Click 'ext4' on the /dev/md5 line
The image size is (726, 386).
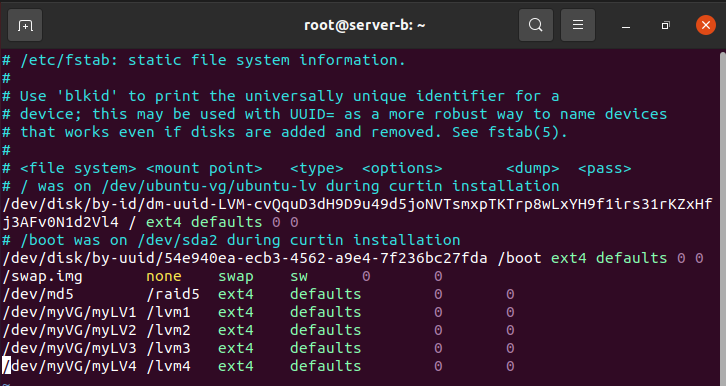click(x=236, y=294)
